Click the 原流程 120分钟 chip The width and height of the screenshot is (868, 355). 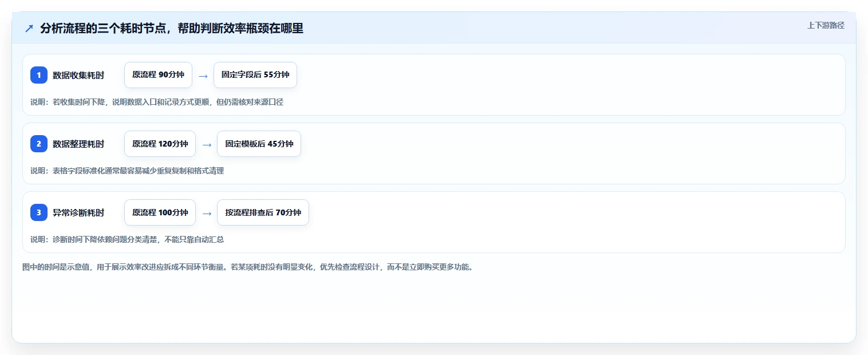point(160,144)
